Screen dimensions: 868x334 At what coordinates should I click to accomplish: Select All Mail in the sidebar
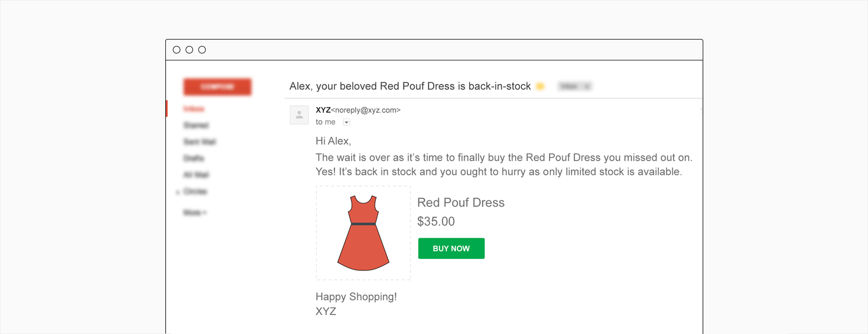(196, 175)
